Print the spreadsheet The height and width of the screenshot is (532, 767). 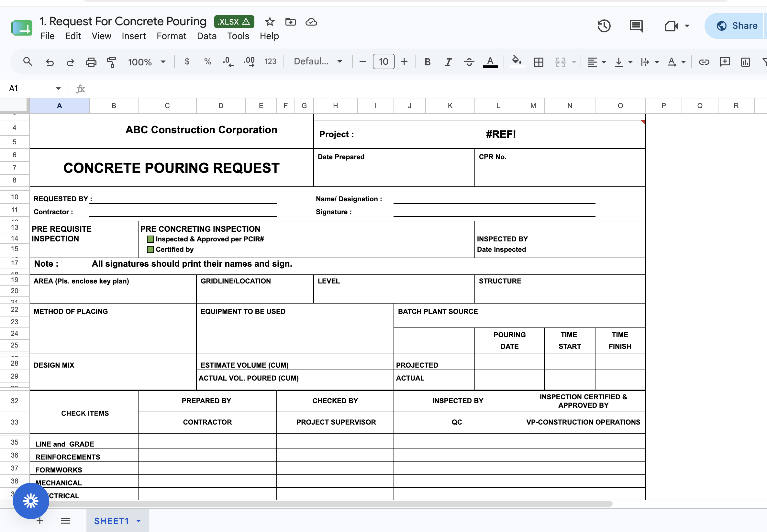pos(91,62)
